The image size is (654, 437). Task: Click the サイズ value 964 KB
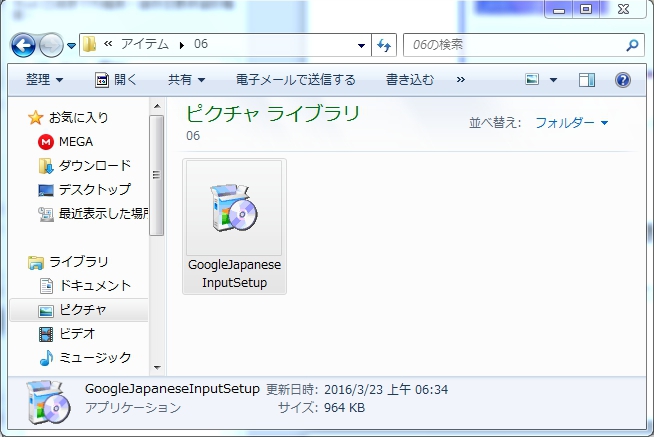(345, 407)
